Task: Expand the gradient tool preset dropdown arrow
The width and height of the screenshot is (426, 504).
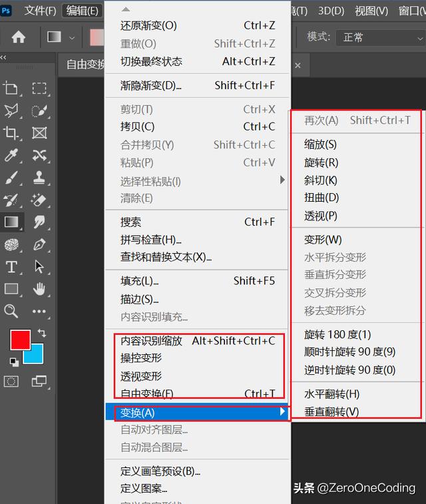Action: coord(72,37)
